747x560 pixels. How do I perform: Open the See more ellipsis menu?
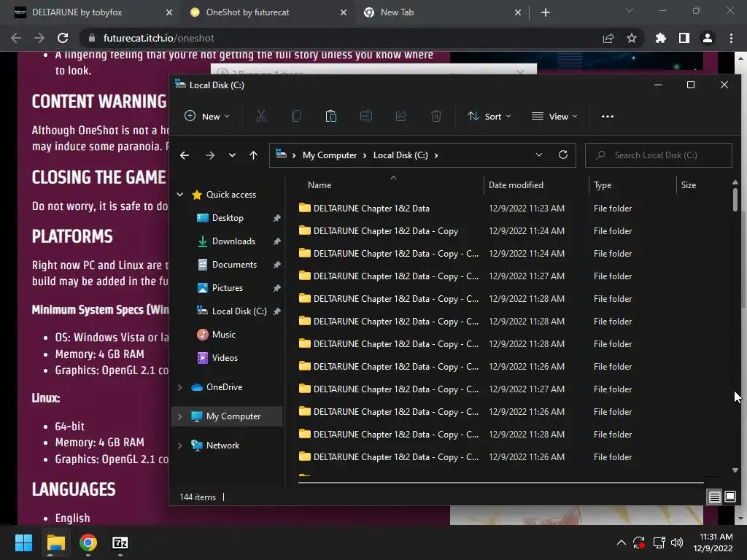point(608,116)
